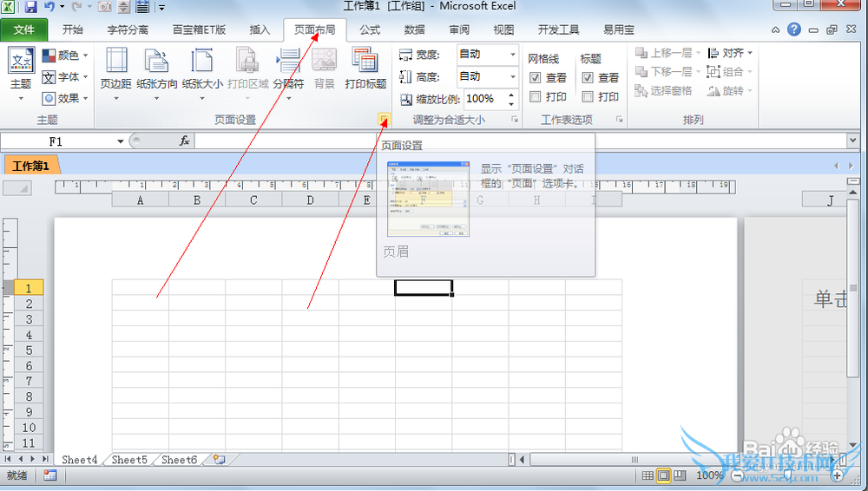
Task: Expand the Name Box dropdown arrow
Action: coord(120,141)
